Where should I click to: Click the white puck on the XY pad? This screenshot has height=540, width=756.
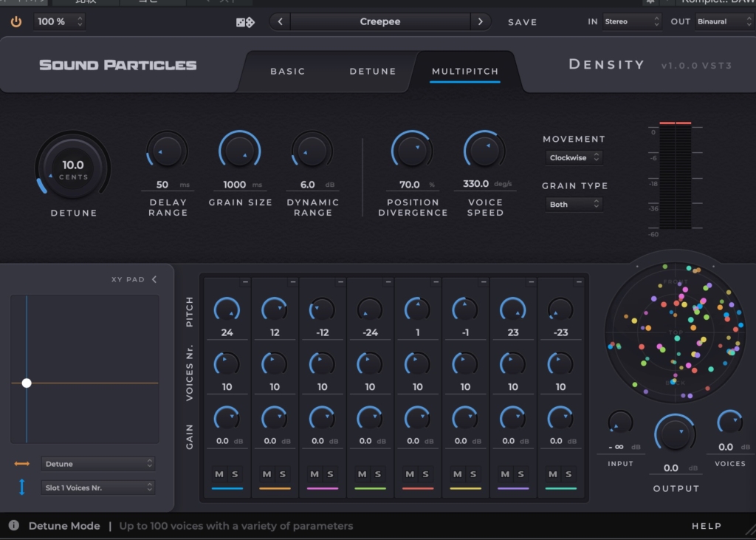(27, 383)
